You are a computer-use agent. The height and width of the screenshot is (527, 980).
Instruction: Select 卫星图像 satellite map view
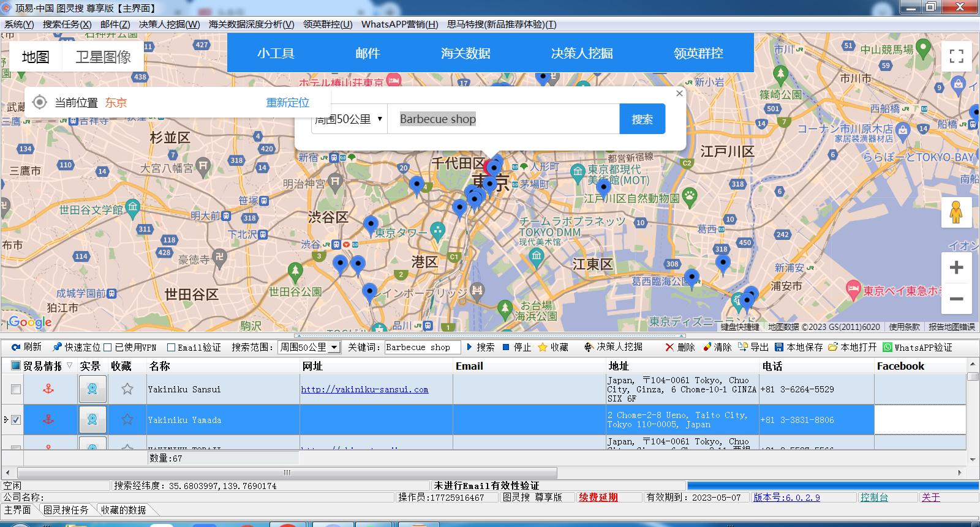click(104, 57)
